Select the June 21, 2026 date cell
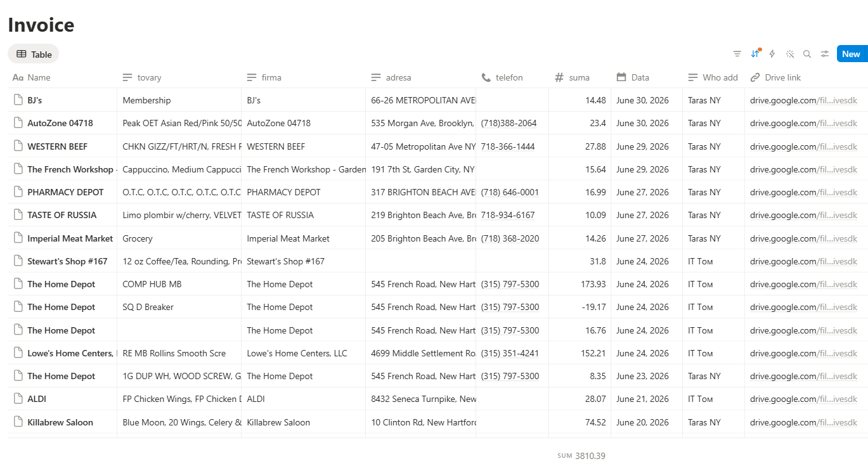This screenshot has width=868, height=466. [x=647, y=399]
